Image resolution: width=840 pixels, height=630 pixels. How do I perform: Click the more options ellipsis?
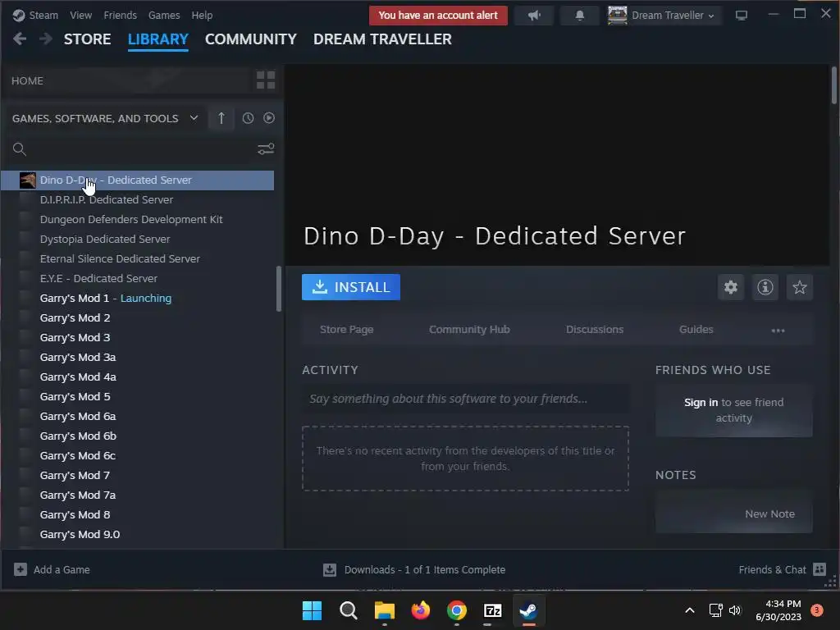[x=778, y=330]
